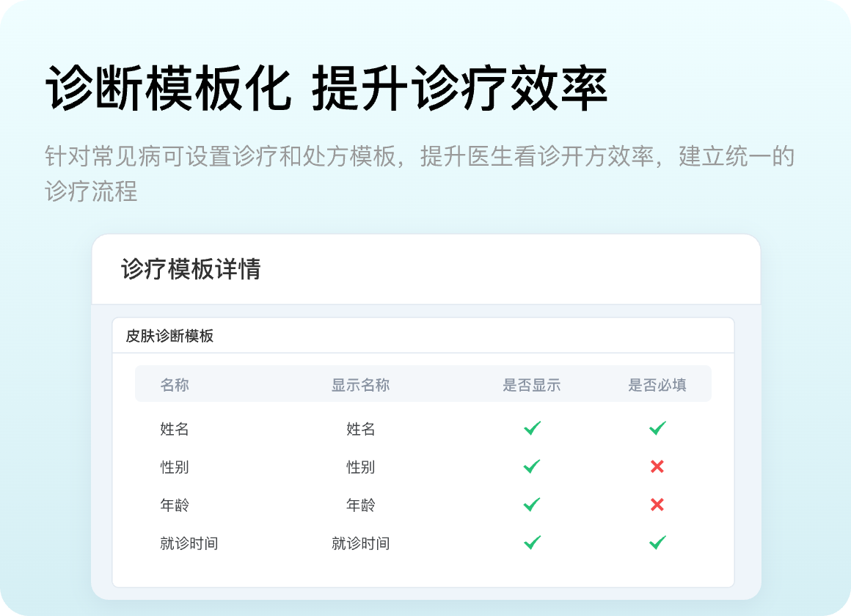Select the 名称 column header

175,385
